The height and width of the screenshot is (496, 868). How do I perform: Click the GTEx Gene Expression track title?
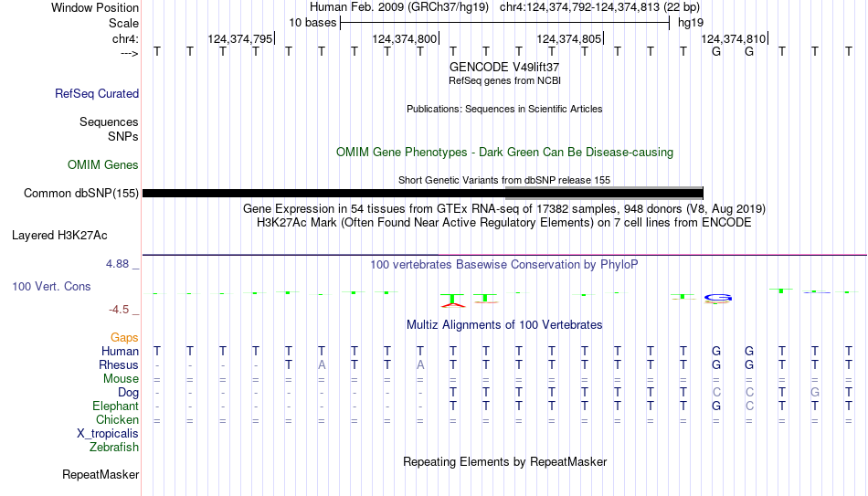504,208
